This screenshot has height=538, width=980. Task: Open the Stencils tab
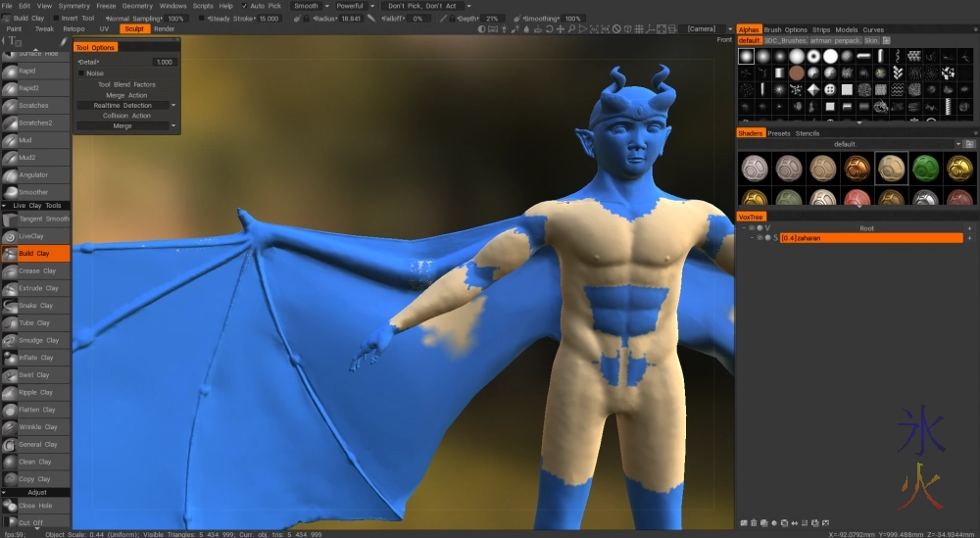808,133
